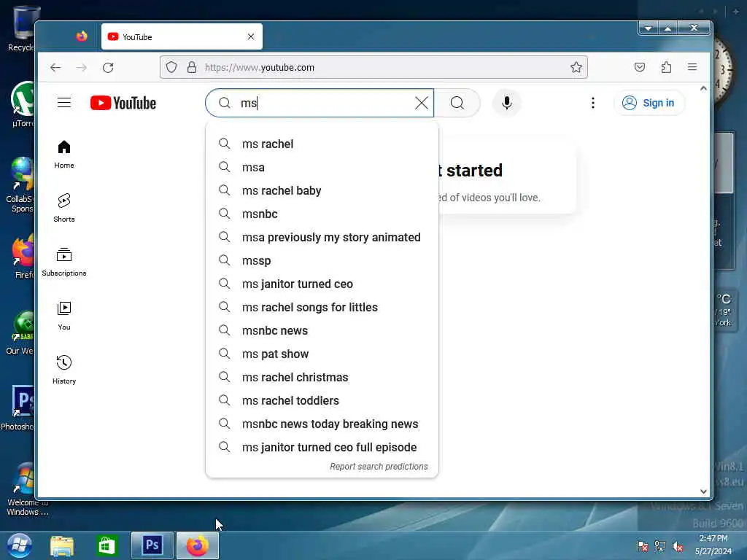Clear search text with X icon
The width and height of the screenshot is (747, 560).
pyautogui.click(x=421, y=103)
